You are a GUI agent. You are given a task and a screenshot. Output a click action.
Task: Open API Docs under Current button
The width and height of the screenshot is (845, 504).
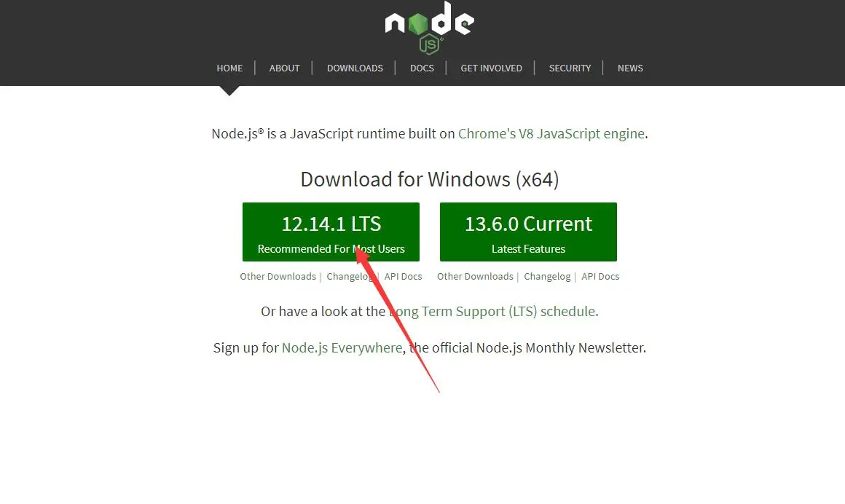(600, 277)
